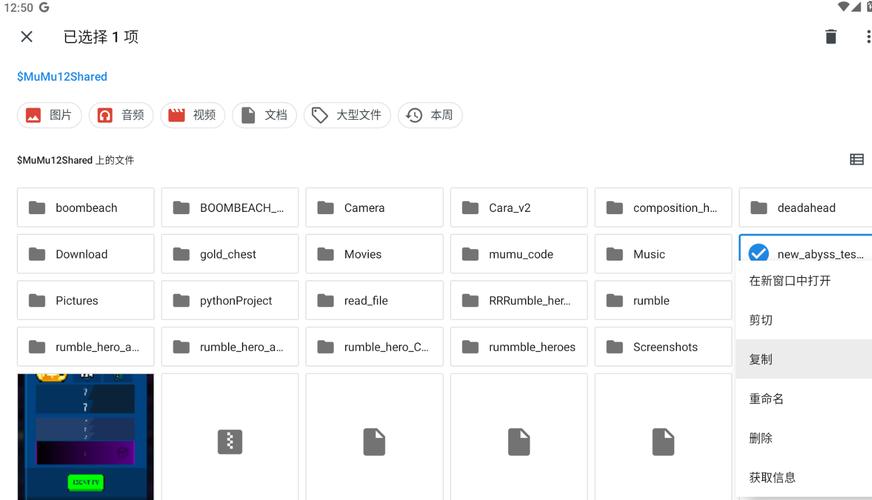Viewport: 872px width, 500px height.
Task: Open the Download folder
Action: point(86,254)
